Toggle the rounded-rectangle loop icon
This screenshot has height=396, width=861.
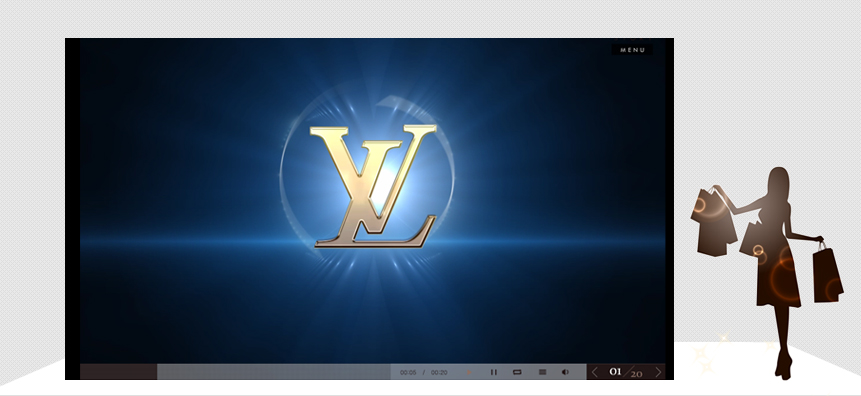517,372
